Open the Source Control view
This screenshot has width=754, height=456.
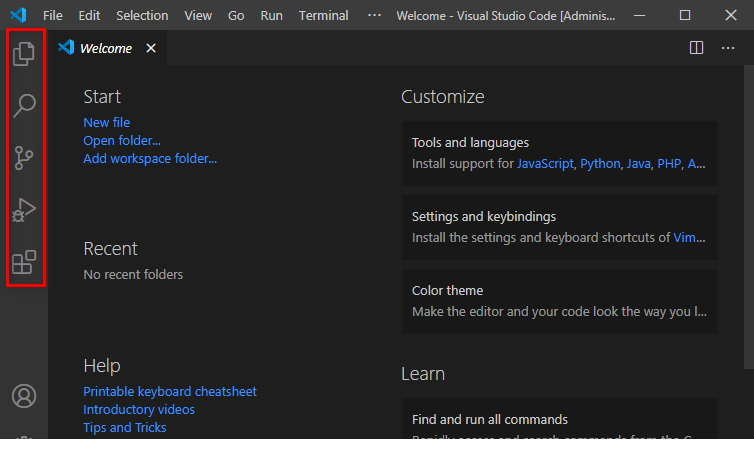tap(24, 158)
